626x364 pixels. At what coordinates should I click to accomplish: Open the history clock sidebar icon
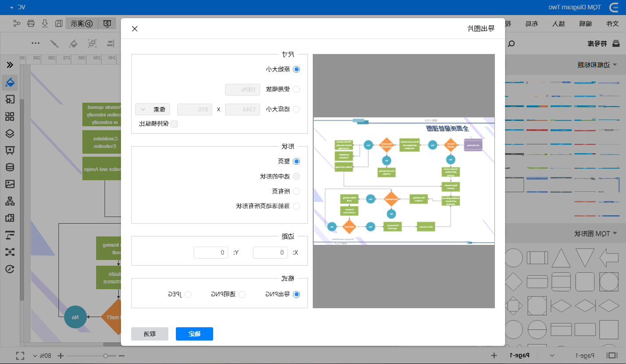pyautogui.click(x=10, y=269)
